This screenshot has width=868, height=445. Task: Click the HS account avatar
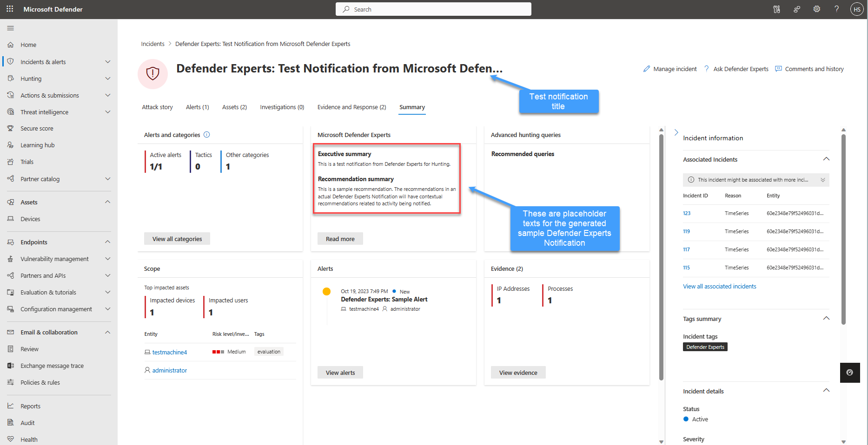coord(857,9)
